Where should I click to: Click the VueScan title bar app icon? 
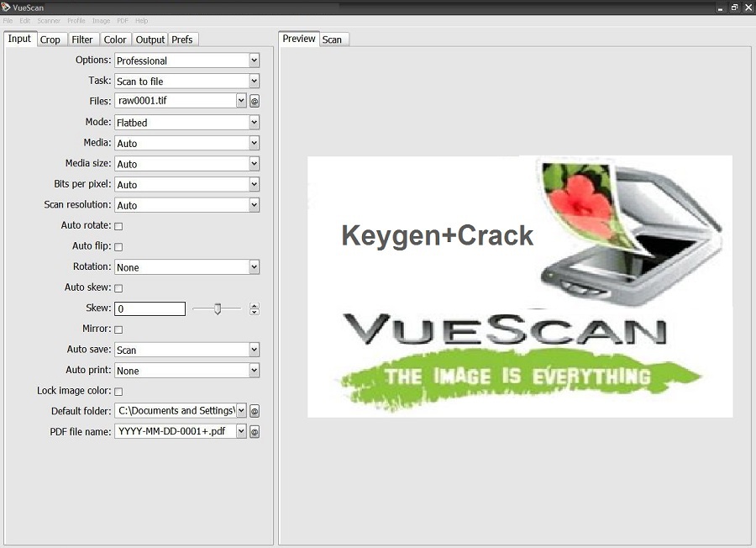6,7
